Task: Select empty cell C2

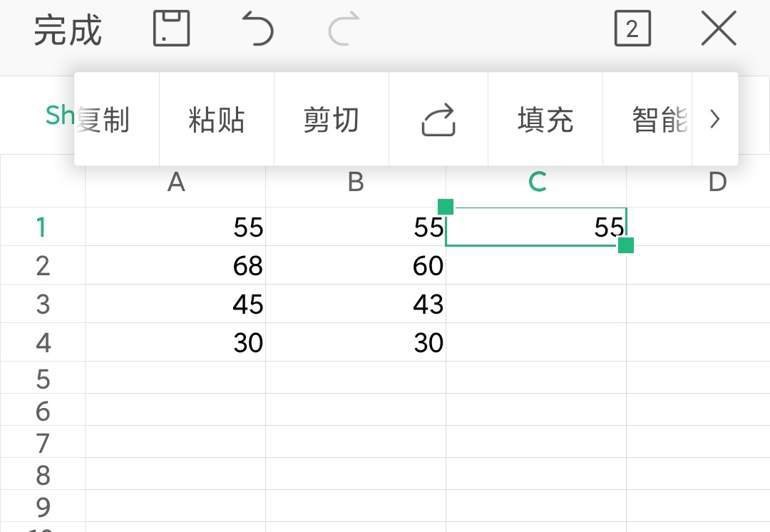Action: click(x=536, y=265)
